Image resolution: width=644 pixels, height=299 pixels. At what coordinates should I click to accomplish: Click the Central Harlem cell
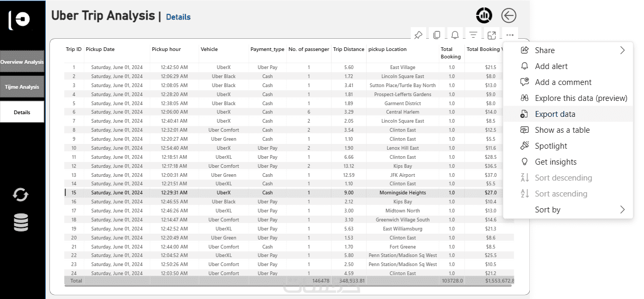[x=403, y=112]
